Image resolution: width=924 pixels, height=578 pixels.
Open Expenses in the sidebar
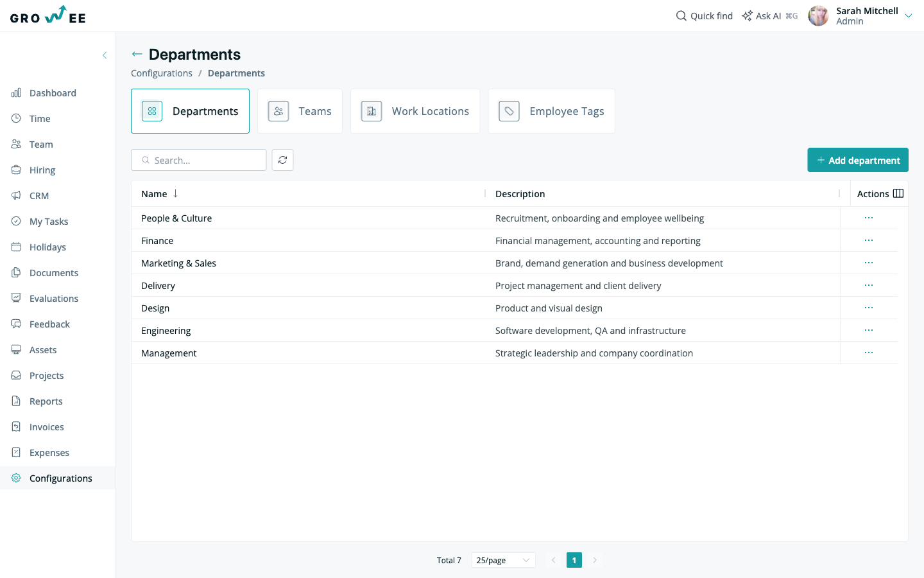click(49, 453)
